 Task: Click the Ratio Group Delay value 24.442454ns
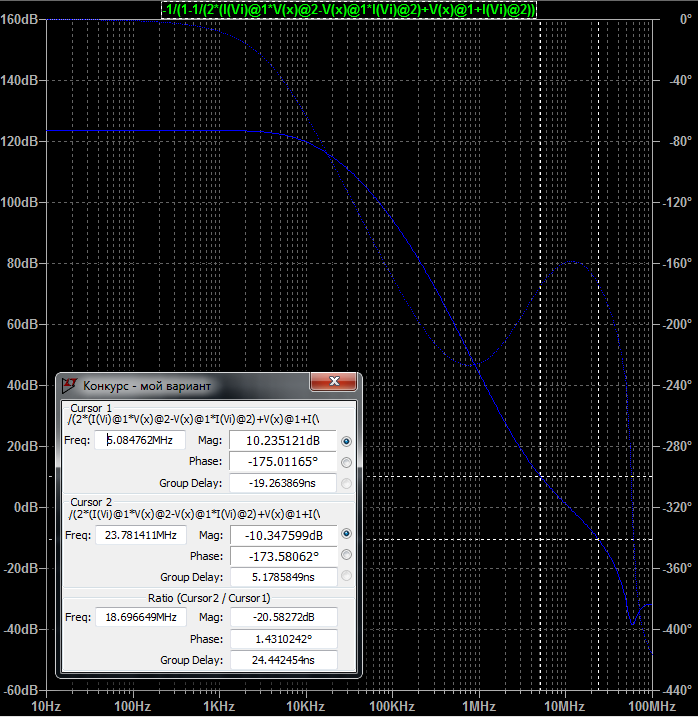pos(284,660)
